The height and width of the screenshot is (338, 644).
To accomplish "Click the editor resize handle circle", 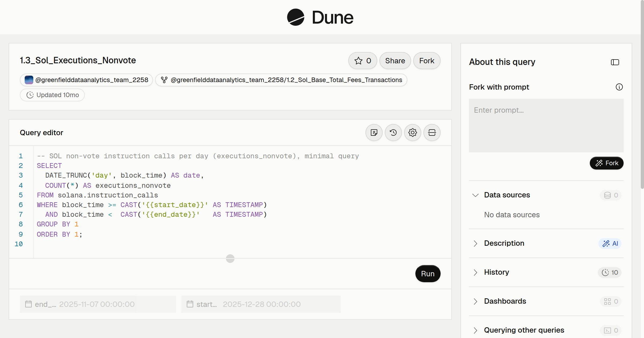I will tap(230, 259).
